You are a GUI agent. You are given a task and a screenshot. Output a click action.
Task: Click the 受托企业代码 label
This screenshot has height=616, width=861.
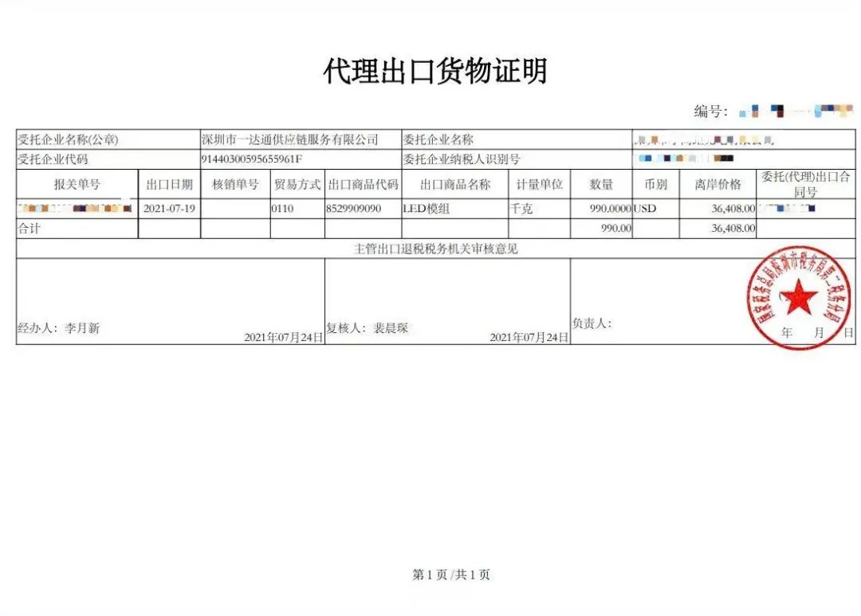53,159
